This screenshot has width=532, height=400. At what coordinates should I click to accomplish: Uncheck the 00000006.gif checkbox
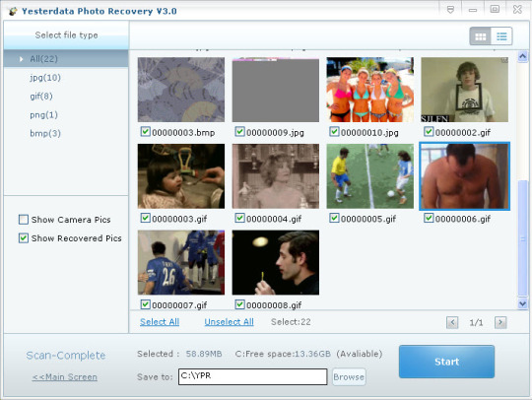429,218
